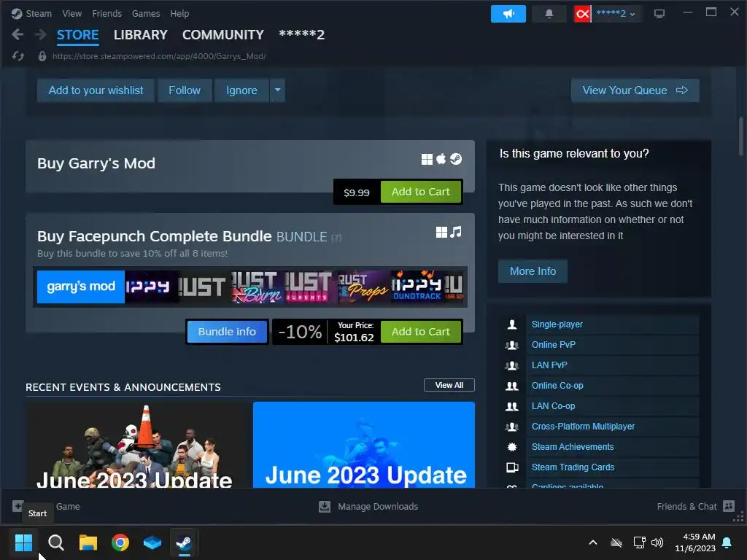Screen dimensions: 747x560
Task: Click the Single-player feature icon
Action: point(512,324)
